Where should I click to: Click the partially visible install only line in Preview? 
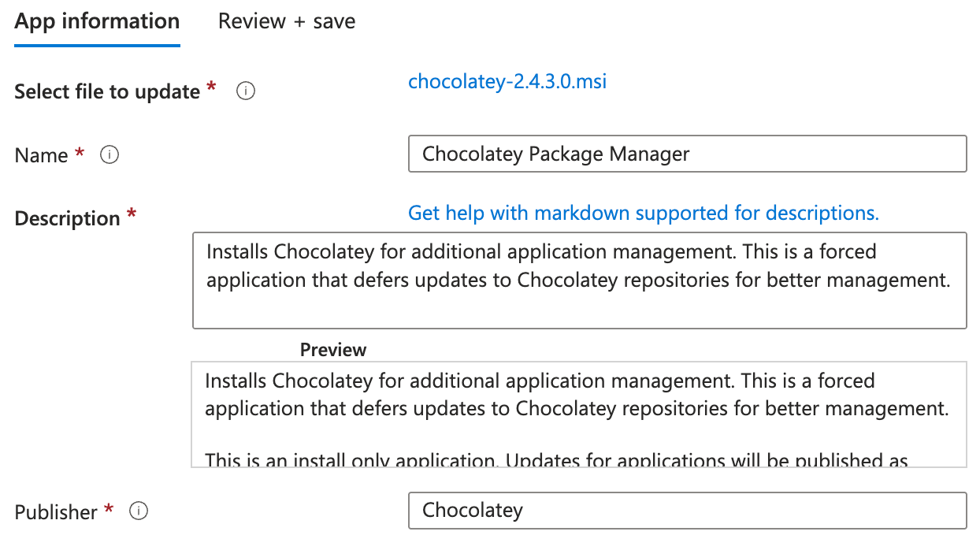tap(556, 460)
